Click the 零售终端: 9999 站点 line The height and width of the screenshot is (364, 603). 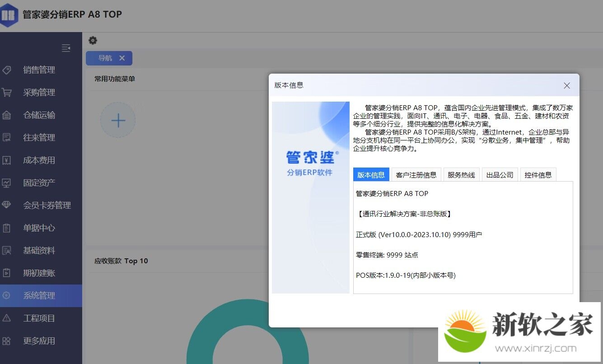click(x=387, y=255)
